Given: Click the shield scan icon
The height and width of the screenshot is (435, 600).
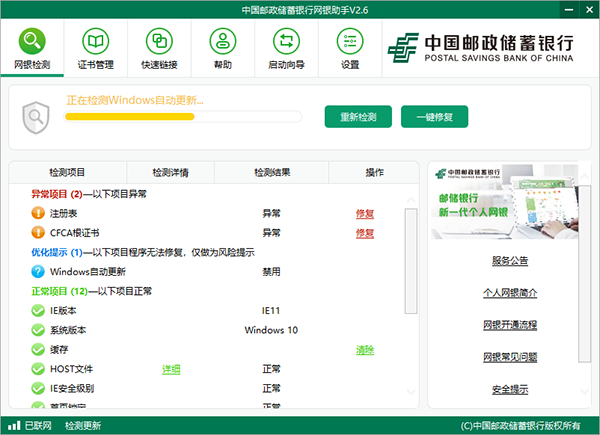Looking at the screenshot, I should 36,117.
